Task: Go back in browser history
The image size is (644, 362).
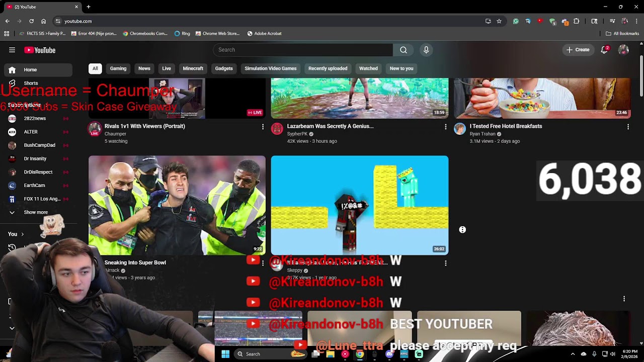Action: pyautogui.click(x=7, y=21)
